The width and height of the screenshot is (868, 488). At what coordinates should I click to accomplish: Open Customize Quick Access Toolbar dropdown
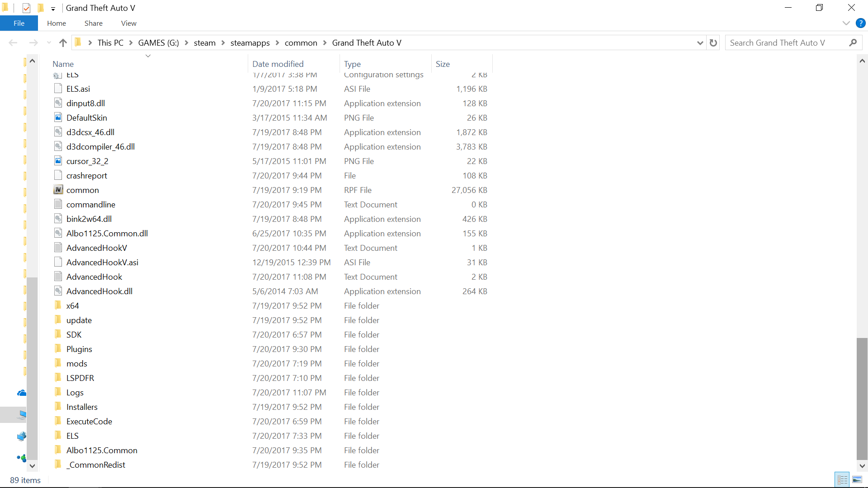(x=53, y=9)
